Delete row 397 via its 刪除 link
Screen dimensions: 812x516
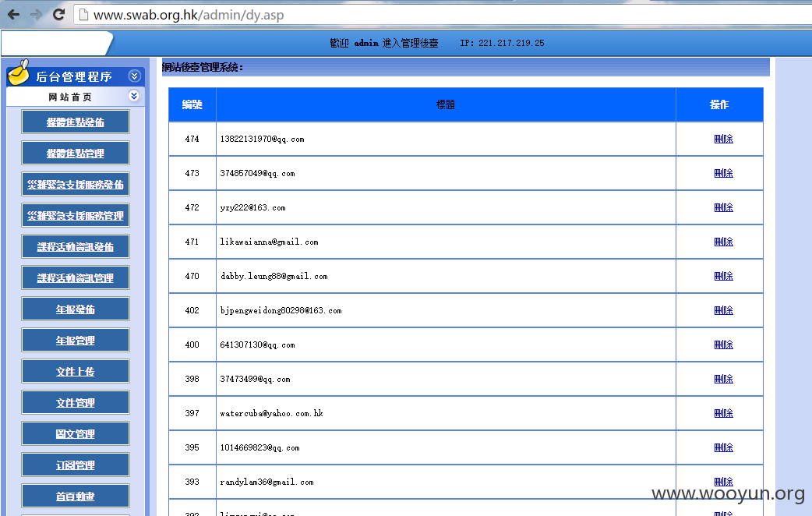[x=723, y=413]
